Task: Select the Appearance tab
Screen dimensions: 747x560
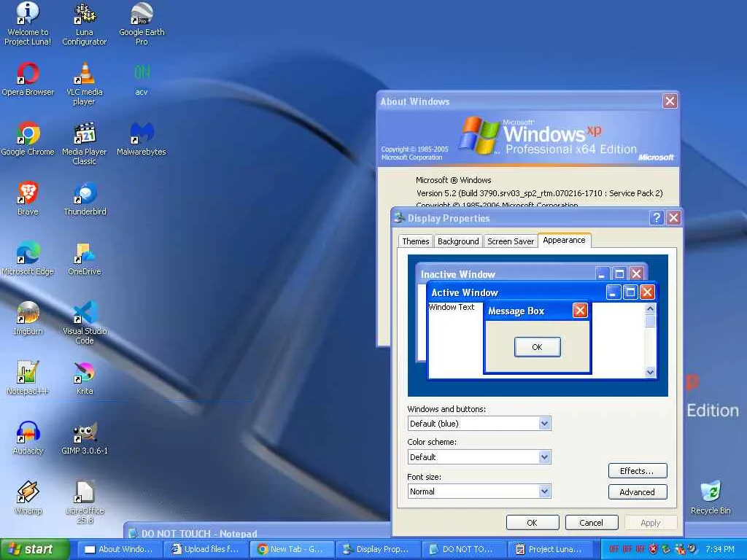Action: pos(564,241)
